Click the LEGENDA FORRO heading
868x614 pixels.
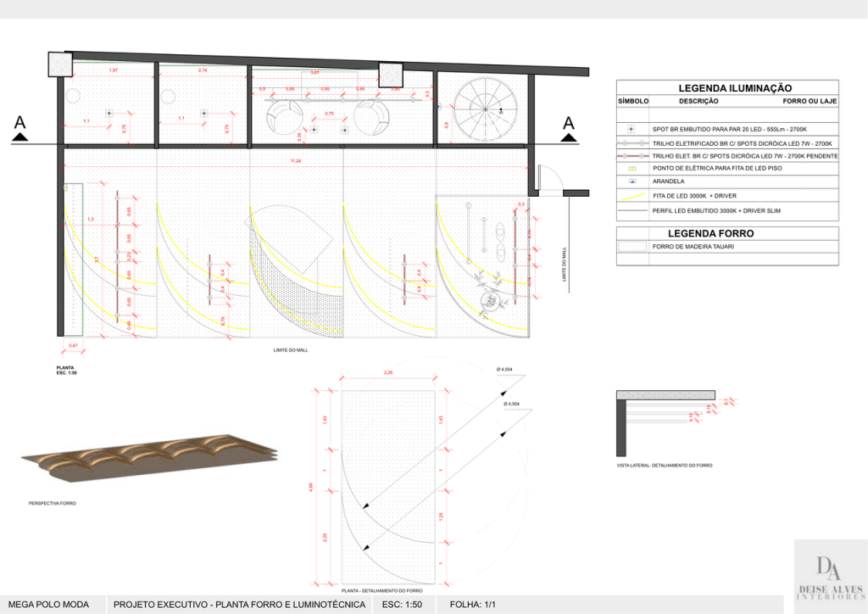coord(710,233)
